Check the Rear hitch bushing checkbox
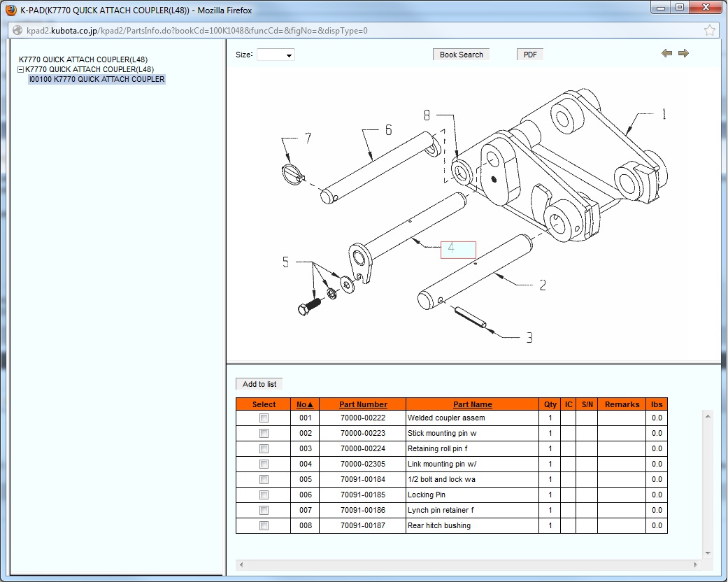This screenshot has width=728, height=582. tap(264, 525)
